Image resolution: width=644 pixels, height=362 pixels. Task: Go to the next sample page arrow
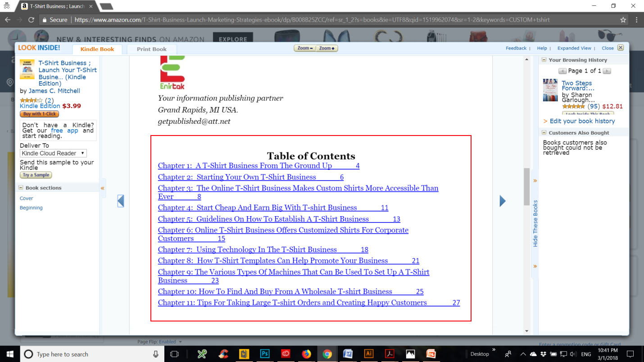pyautogui.click(x=503, y=201)
